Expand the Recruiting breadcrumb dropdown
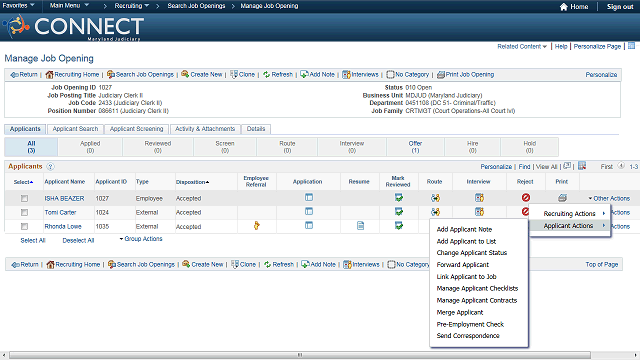 (131, 6)
